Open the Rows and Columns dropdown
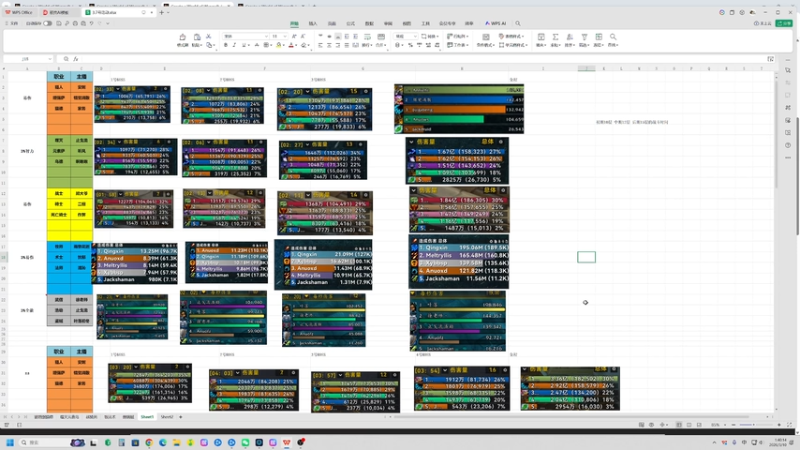 coord(458,37)
